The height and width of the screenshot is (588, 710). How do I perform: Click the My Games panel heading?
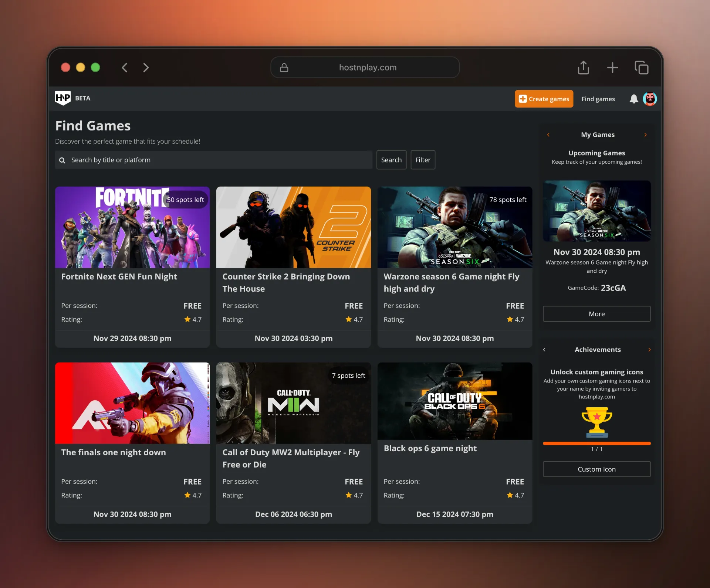pyautogui.click(x=598, y=135)
